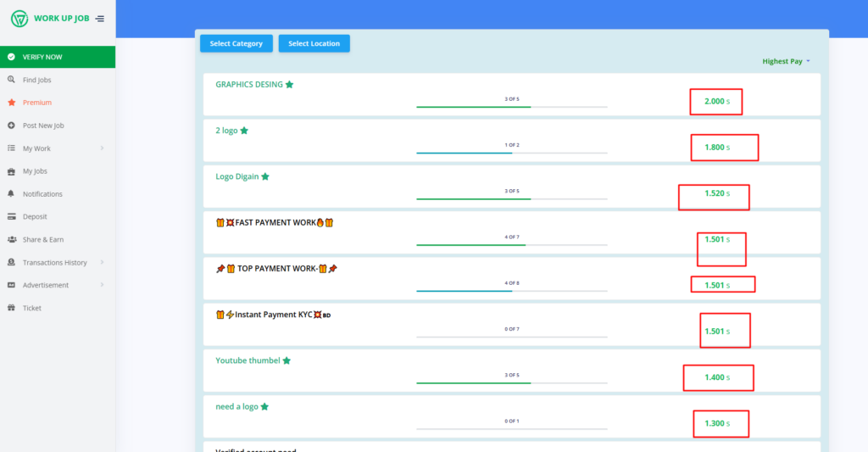The width and height of the screenshot is (868, 452).
Task: Click progress bar of TOP PAYMENT WORK job
Action: coord(511,291)
